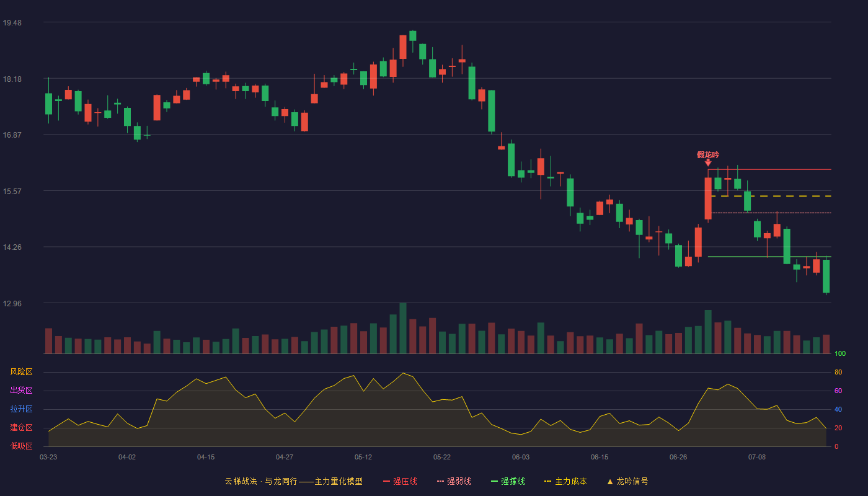Image resolution: width=868 pixels, height=496 pixels.
Task: Select the 风险区 indicator label
Action: pos(21,372)
